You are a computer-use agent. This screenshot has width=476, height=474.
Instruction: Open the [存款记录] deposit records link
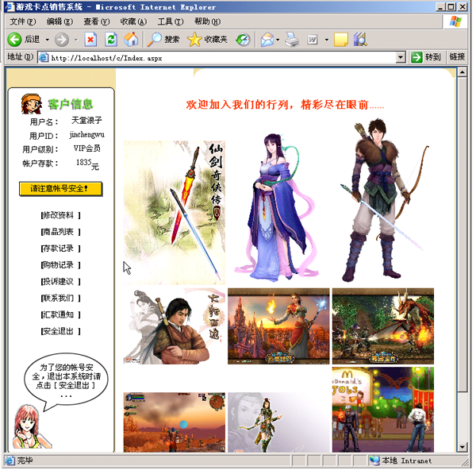60,249
